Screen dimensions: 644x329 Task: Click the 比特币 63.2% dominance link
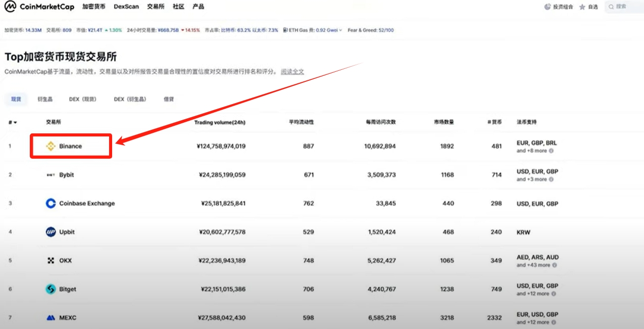236,30
